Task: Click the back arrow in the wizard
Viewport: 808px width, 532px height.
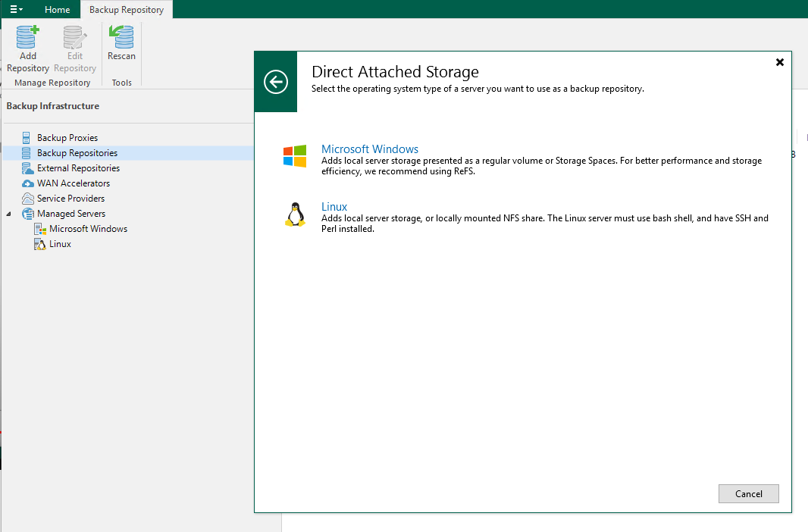Action: [276, 82]
